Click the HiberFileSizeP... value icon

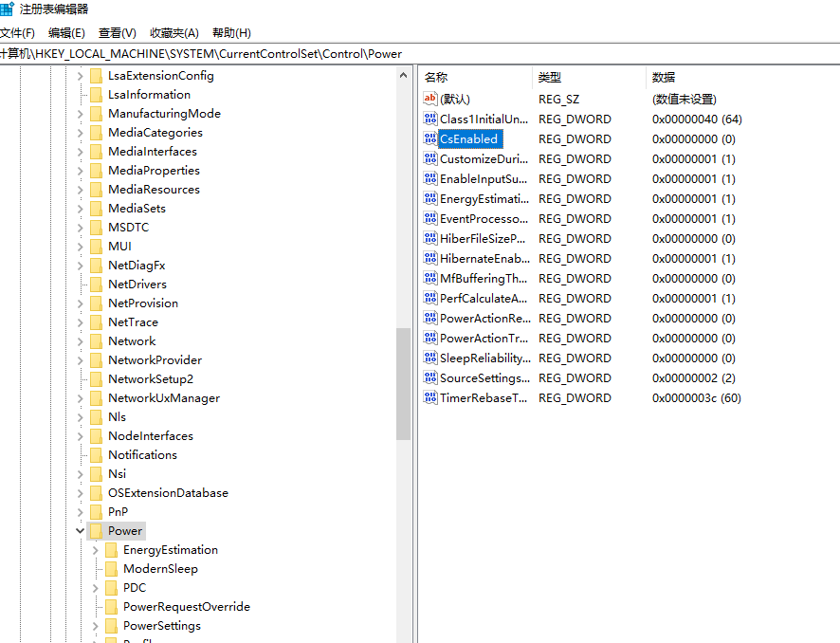click(x=430, y=238)
